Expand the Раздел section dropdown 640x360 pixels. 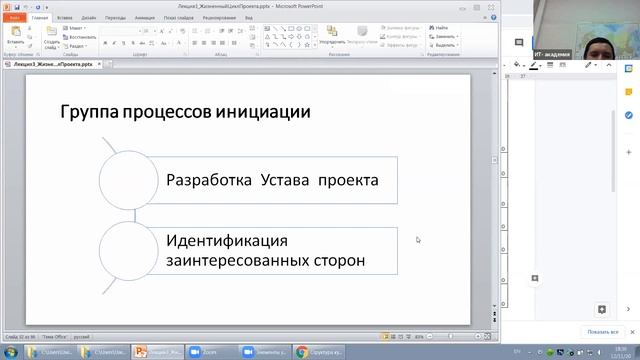click(x=75, y=46)
